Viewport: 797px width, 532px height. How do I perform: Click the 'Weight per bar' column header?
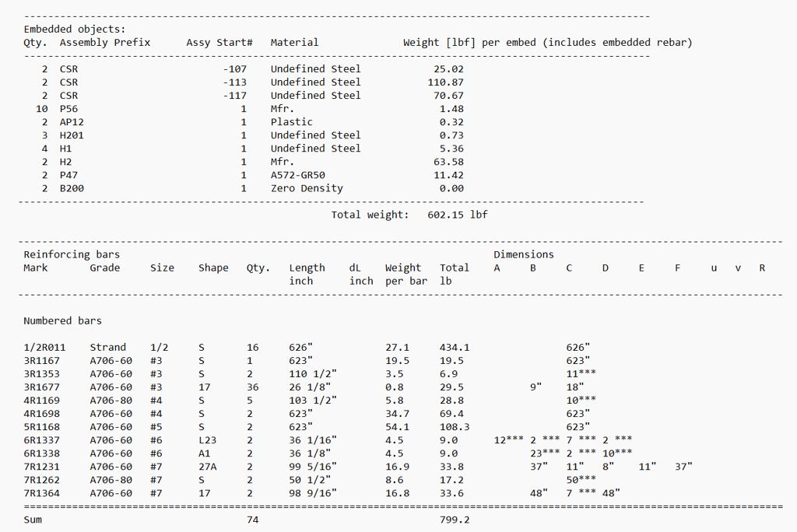[406, 275]
